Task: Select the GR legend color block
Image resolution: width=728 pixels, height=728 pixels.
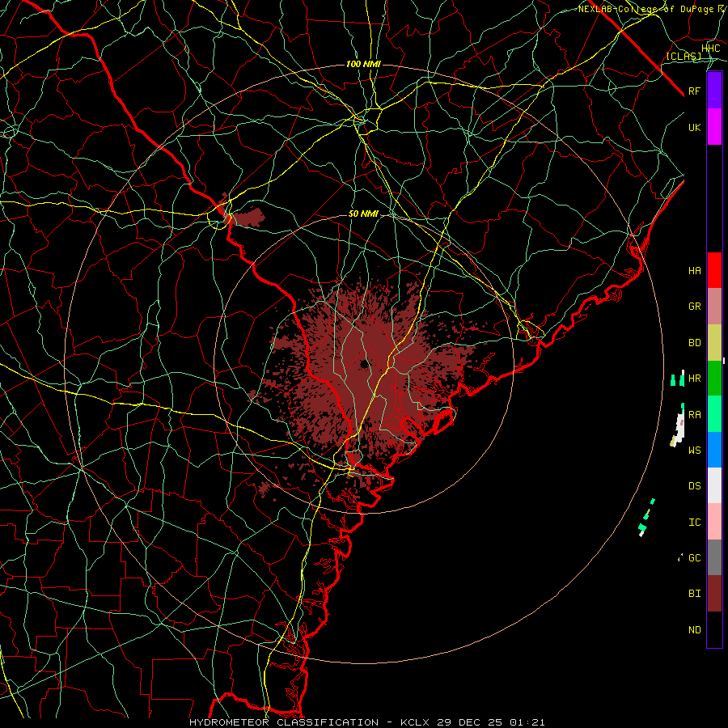Action: click(x=714, y=307)
